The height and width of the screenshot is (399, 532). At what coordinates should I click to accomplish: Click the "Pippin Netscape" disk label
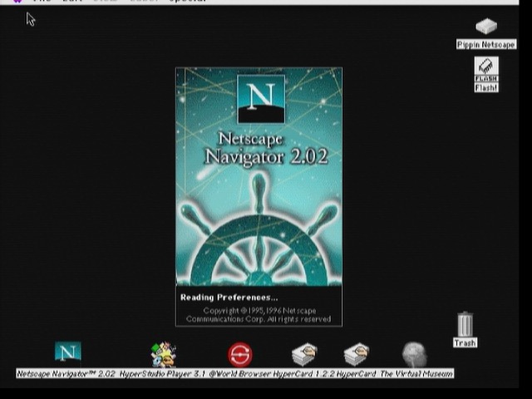coord(486,44)
